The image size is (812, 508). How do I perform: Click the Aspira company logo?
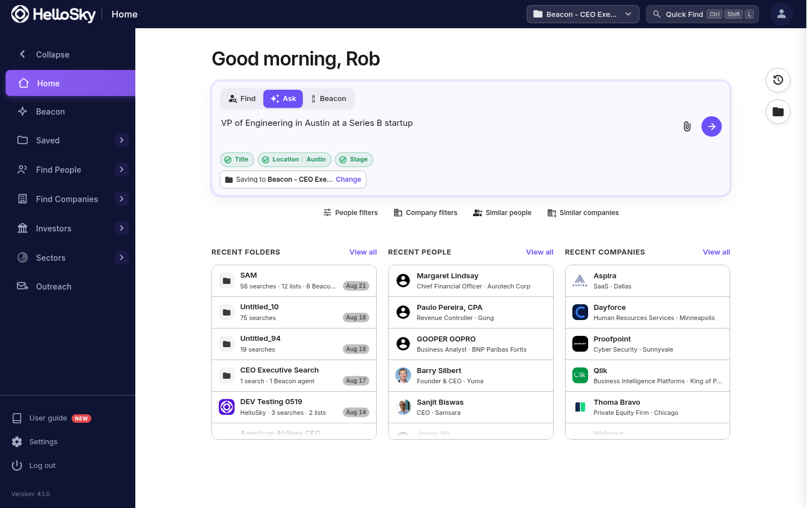click(580, 281)
